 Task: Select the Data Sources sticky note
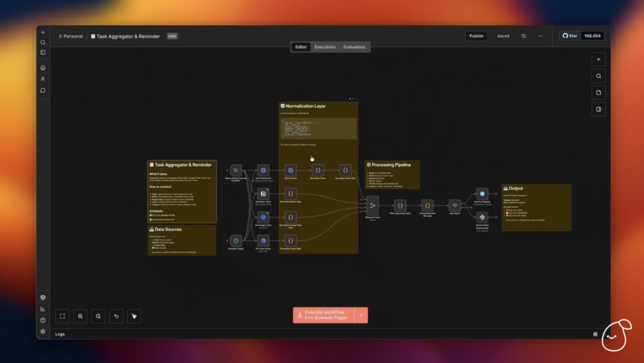pos(181,241)
